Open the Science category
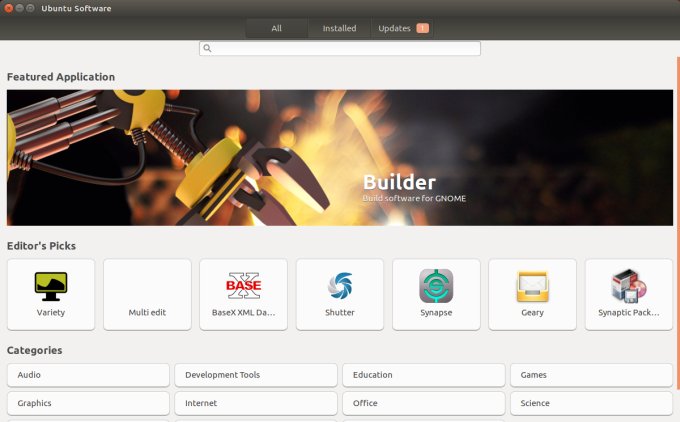680x422 pixels. click(591, 403)
